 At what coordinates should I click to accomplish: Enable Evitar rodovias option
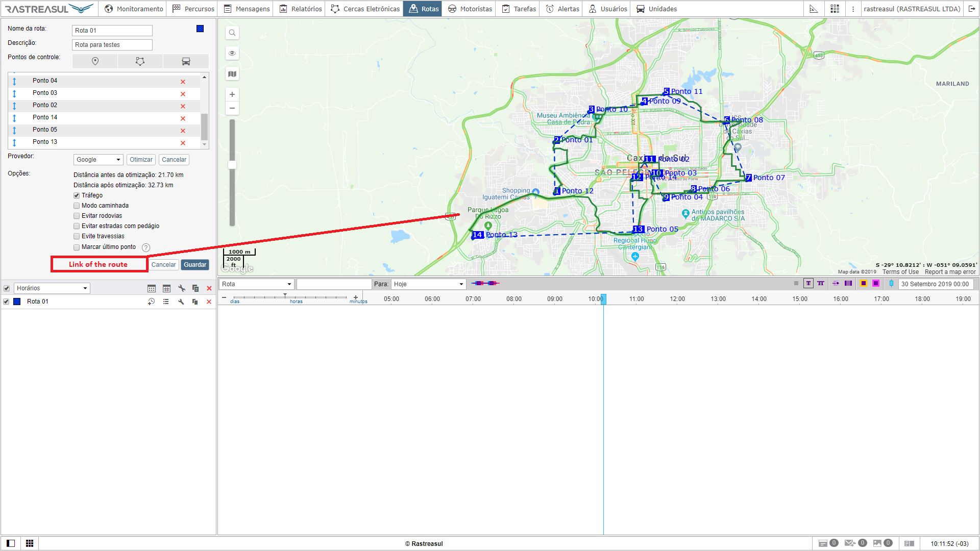click(77, 216)
